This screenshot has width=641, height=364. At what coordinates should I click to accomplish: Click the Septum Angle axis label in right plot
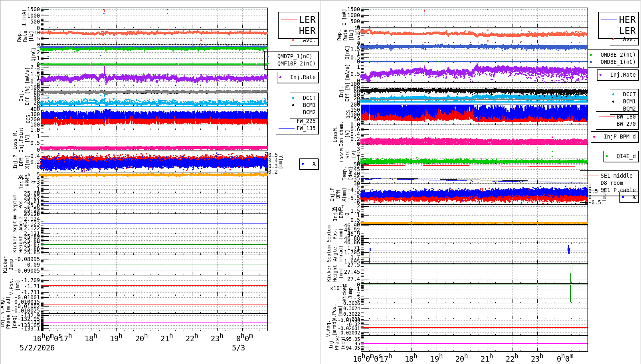[x=335, y=254]
